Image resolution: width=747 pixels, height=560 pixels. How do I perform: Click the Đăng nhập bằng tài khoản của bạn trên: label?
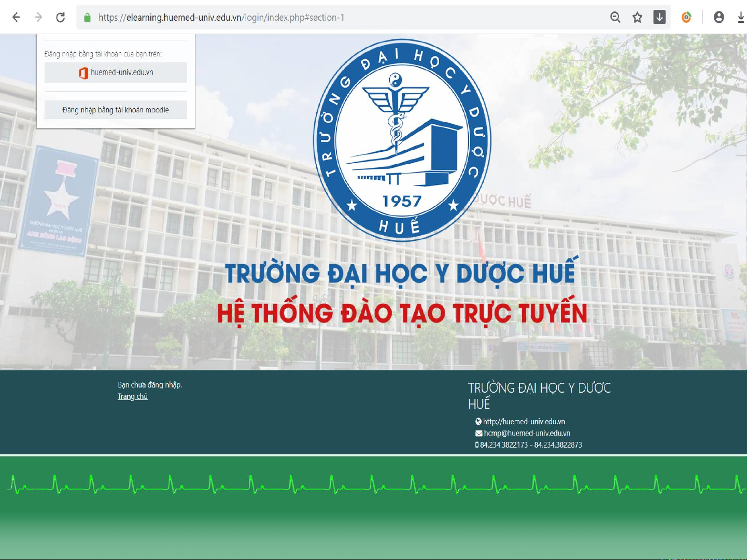tap(103, 54)
